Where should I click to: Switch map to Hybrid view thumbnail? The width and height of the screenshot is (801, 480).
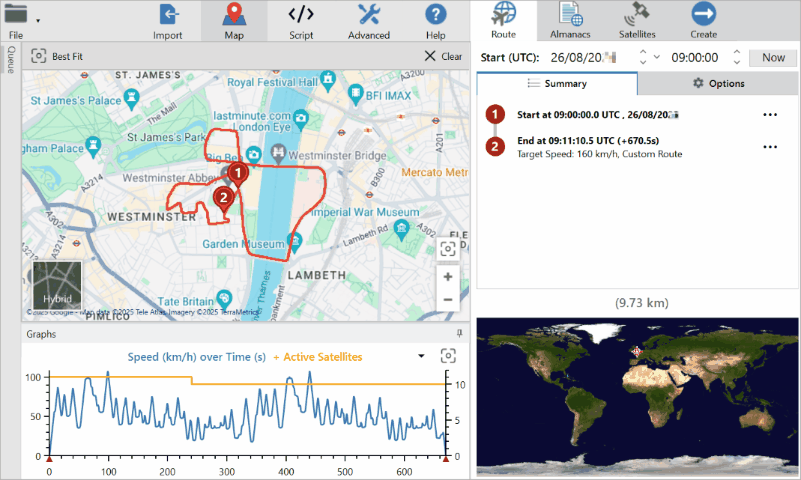[57, 285]
